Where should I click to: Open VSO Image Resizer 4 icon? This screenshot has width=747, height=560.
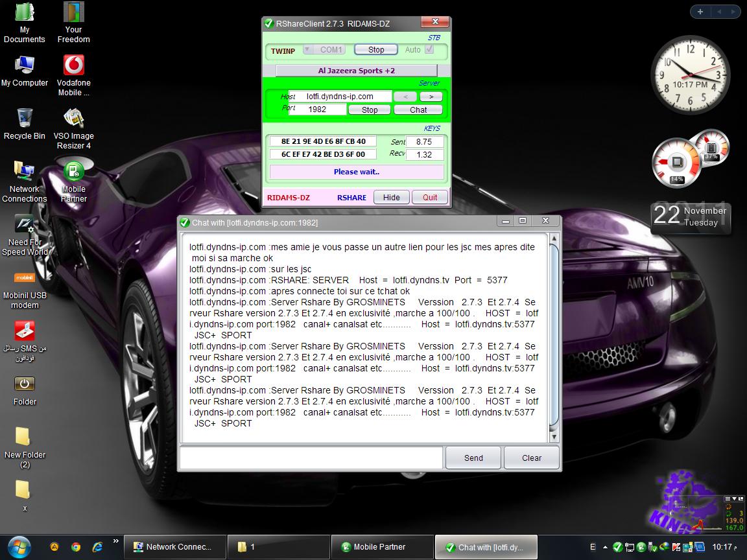click(73, 128)
